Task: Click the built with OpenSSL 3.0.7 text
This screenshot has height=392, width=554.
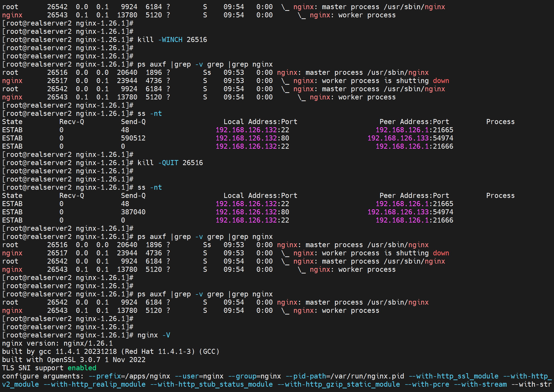Action: [51, 360]
